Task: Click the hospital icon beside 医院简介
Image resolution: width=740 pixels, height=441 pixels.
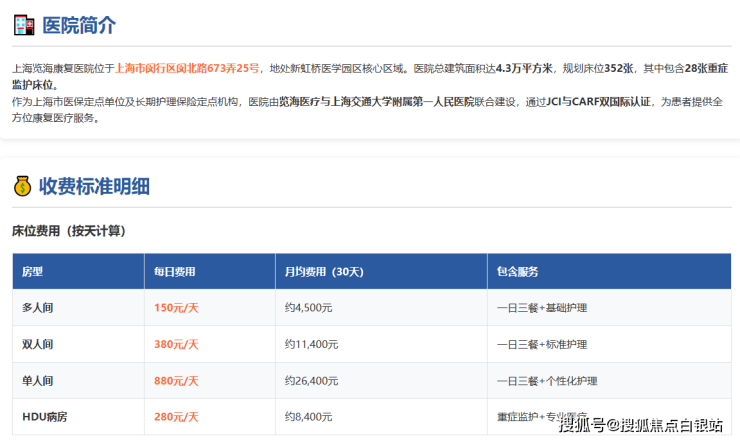Action: [x=22, y=26]
